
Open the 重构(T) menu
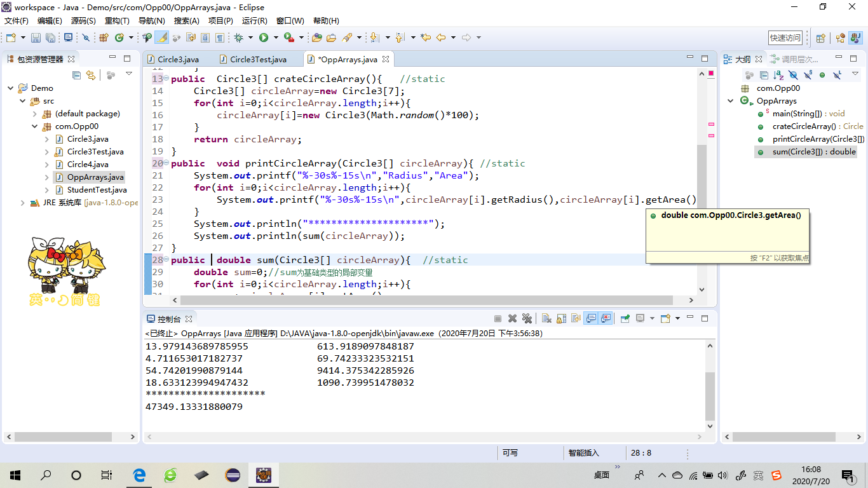coord(116,21)
